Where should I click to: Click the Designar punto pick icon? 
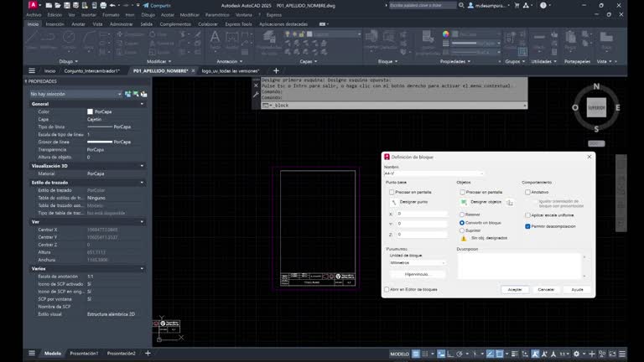[392, 202]
